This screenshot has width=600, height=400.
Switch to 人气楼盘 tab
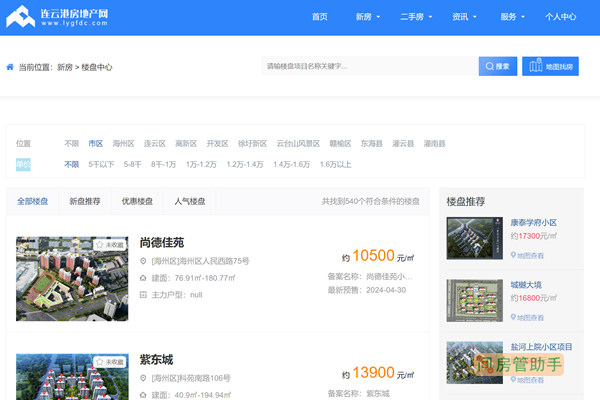[190, 201]
